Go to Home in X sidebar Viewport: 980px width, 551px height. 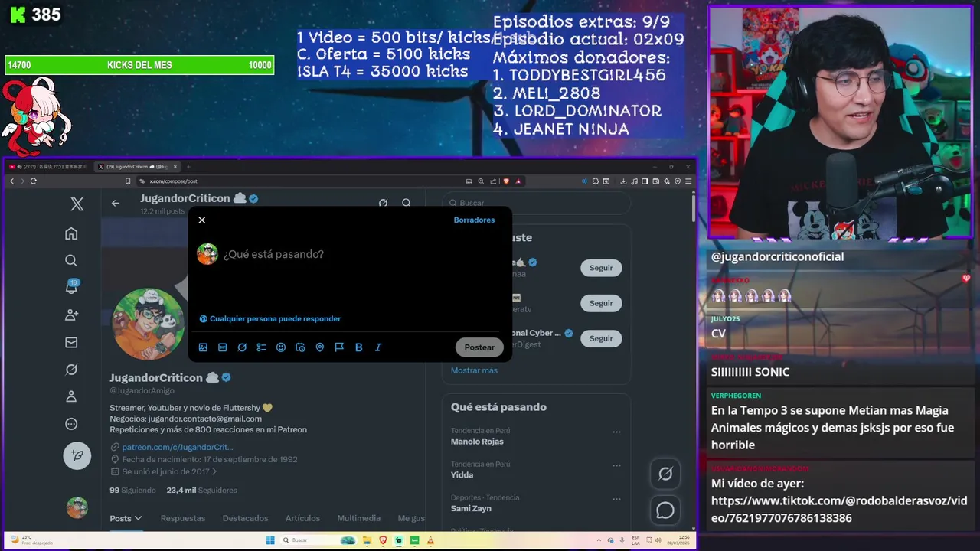click(71, 233)
